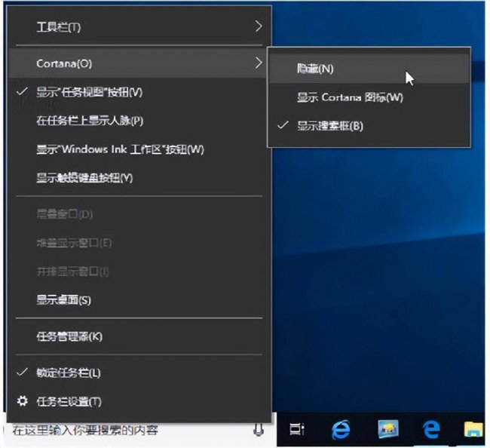Image resolution: width=490 pixels, height=448 pixels.
Task: Enable 在任务栏上显示人脉(P)
Action: click(x=139, y=121)
